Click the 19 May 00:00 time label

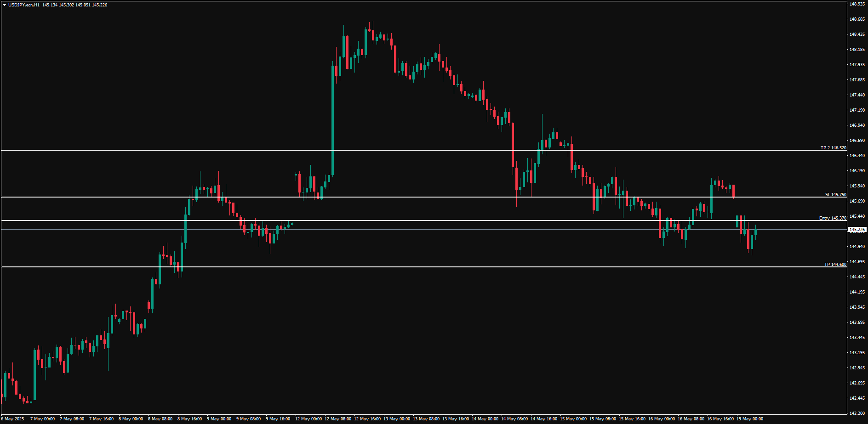[x=749, y=419]
